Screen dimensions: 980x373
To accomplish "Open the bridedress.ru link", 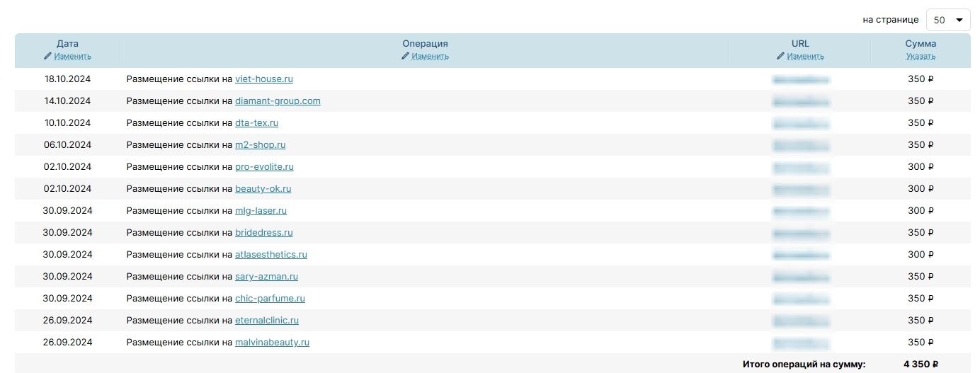I will click(x=263, y=233).
